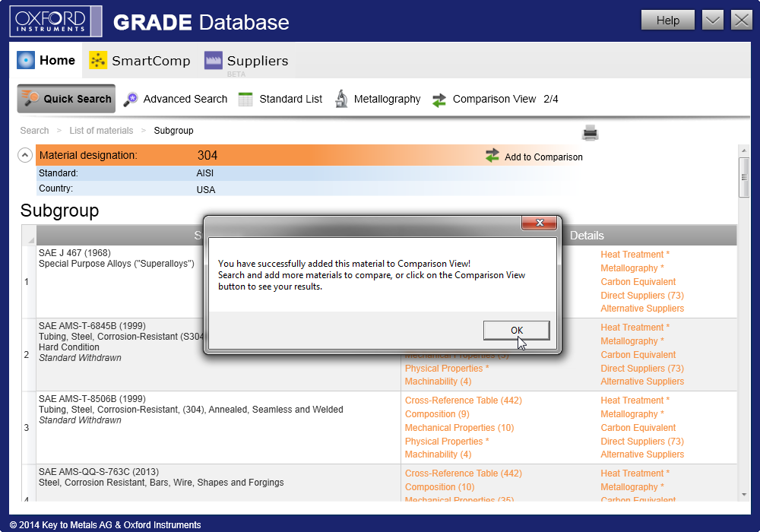Select Quick Search in the toolbar

pos(66,98)
